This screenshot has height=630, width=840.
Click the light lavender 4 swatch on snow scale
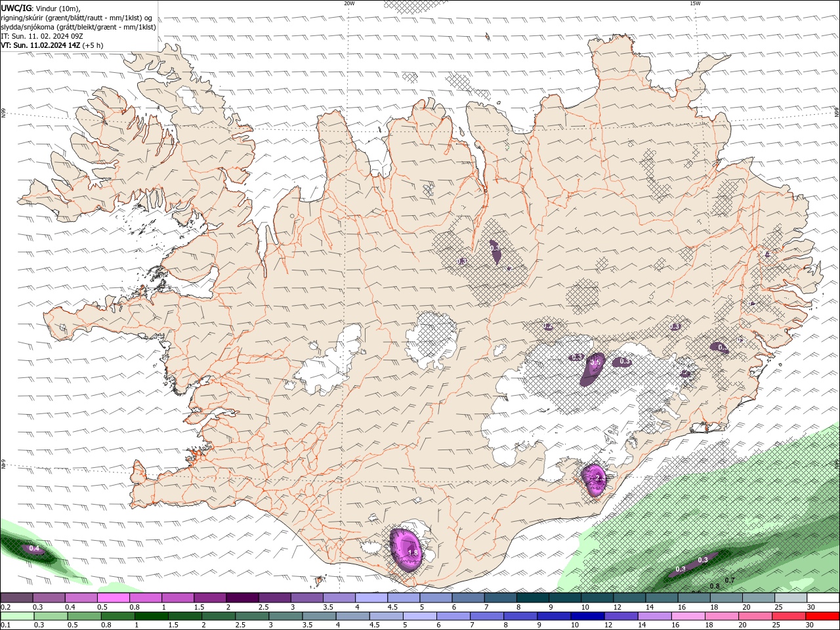click(371, 598)
